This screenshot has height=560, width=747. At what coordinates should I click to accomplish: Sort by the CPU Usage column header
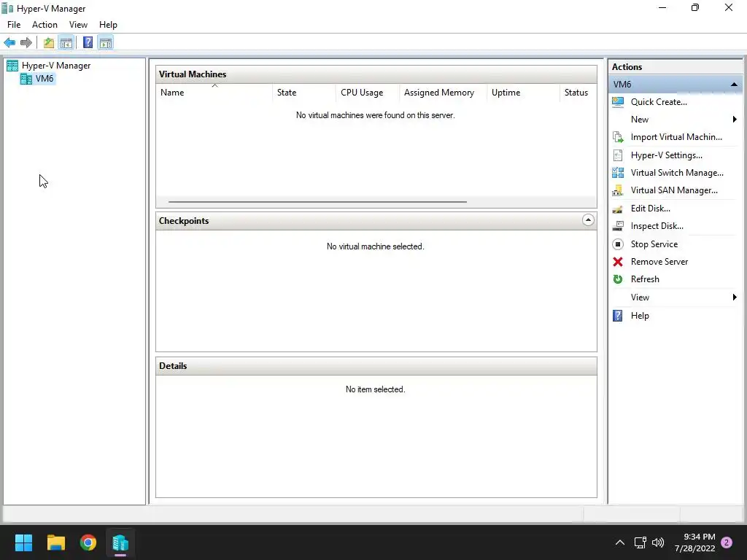[368, 93]
